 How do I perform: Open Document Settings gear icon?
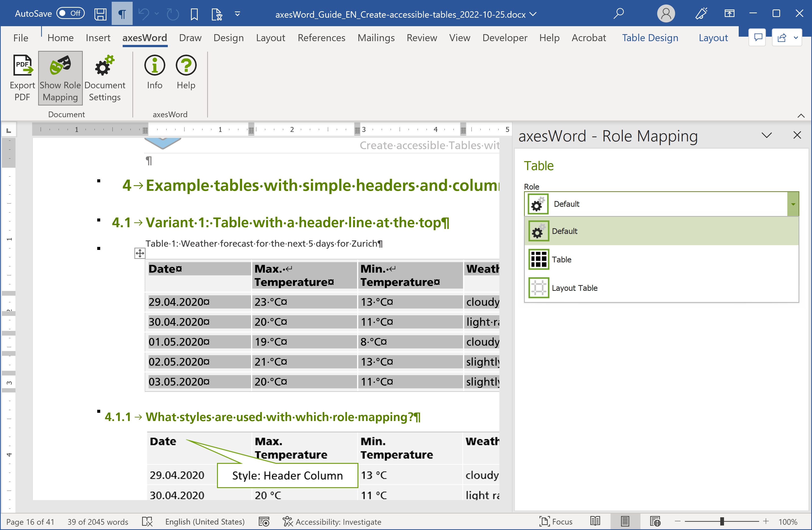click(x=104, y=66)
